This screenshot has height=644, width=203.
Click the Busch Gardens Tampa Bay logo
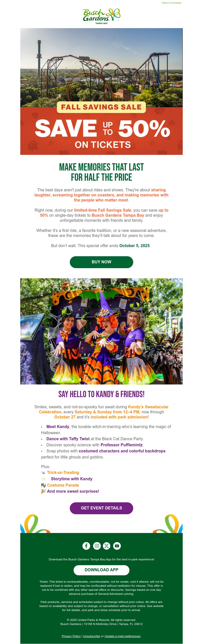click(x=101, y=16)
